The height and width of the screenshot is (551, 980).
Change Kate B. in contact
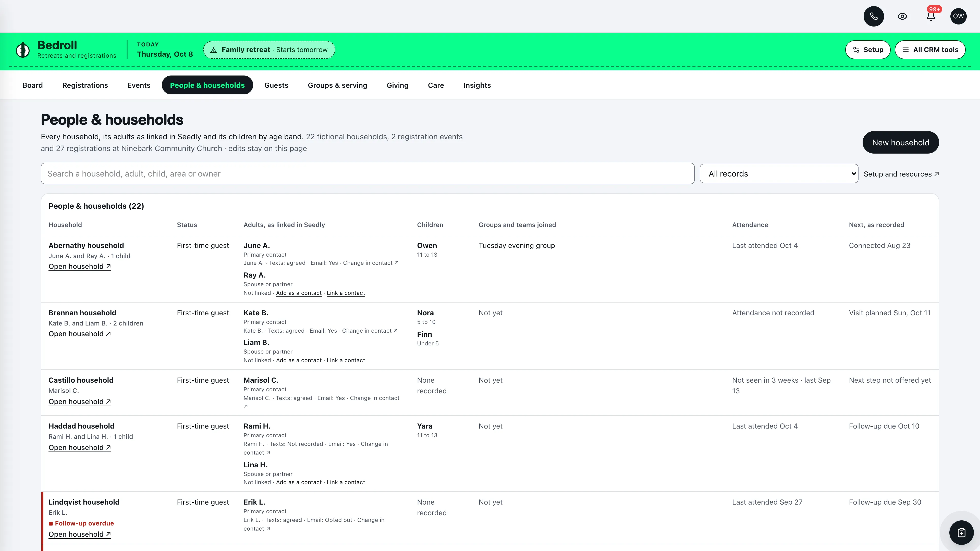coord(369,331)
